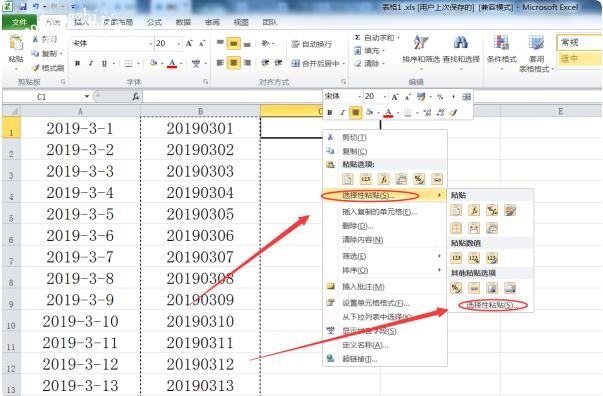Viewport: 603px width, 396px height.
Task: Expand the font size 20 dropdown in ribbon
Action: pyautogui.click(x=178, y=43)
